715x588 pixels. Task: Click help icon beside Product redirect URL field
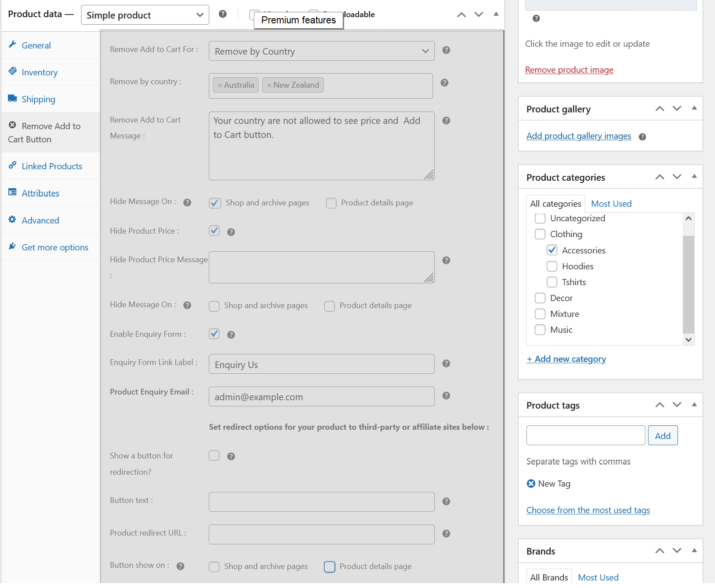point(446,534)
